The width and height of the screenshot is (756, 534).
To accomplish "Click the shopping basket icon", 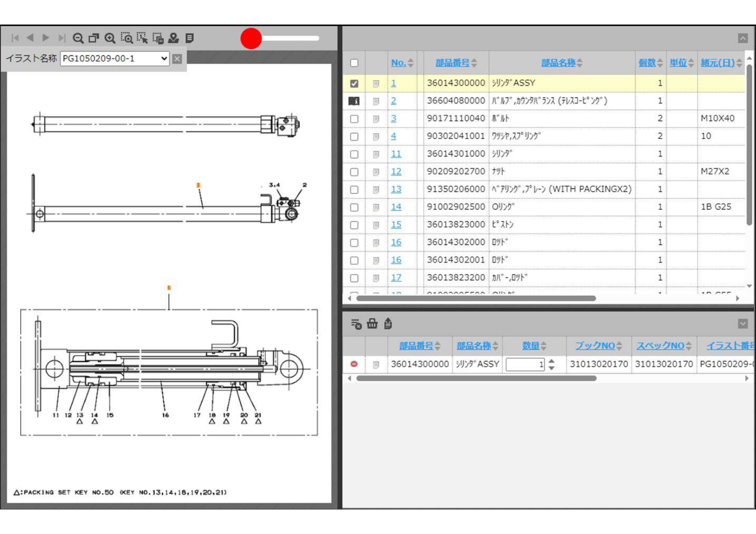I will 372,324.
